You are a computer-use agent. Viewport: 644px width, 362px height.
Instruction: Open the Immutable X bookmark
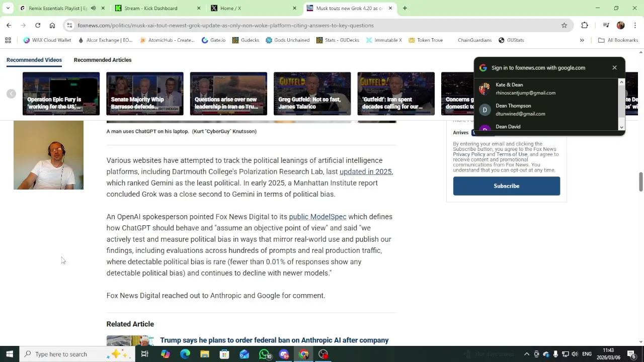click(x=384, y=40)
